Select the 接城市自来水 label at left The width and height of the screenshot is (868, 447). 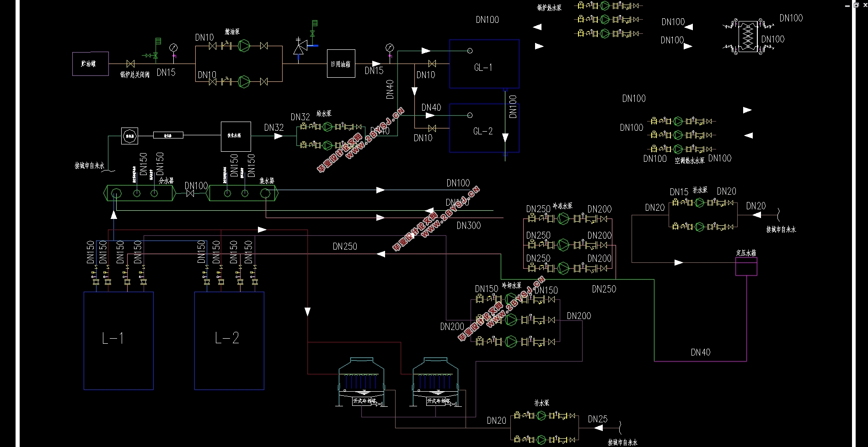[x=90, y=165]
